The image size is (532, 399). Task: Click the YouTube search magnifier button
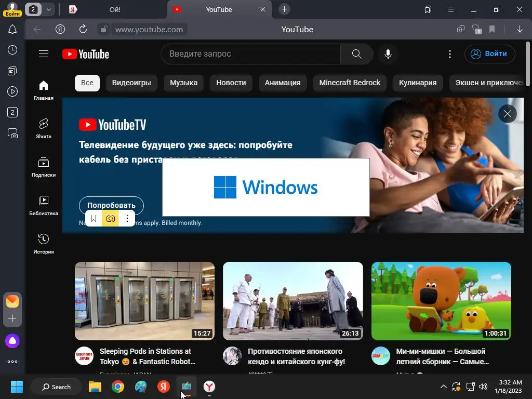click(356, 54)
